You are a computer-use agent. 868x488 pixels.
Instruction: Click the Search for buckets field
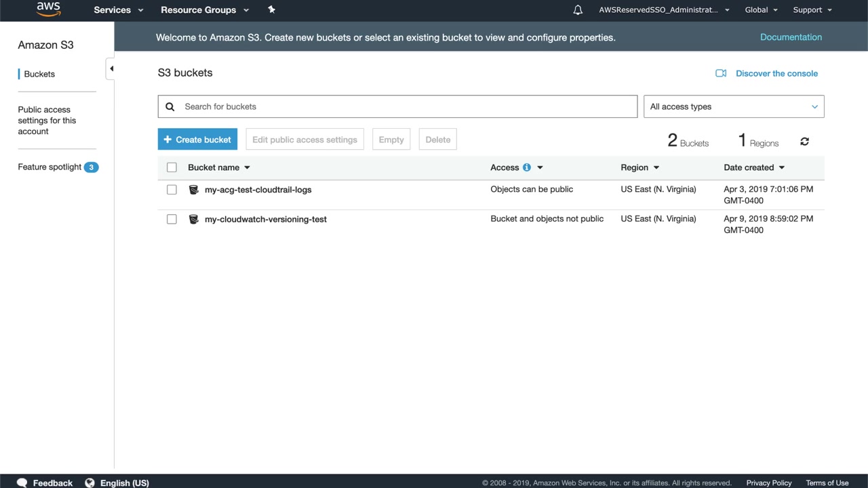coord(397,106)
